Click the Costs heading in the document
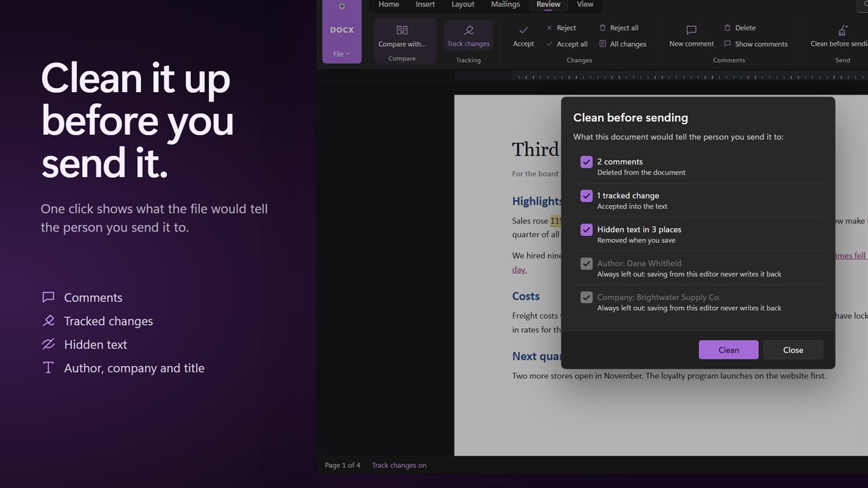Image resolution: width=868 pixels, height=488 pixels. [526, 296]
